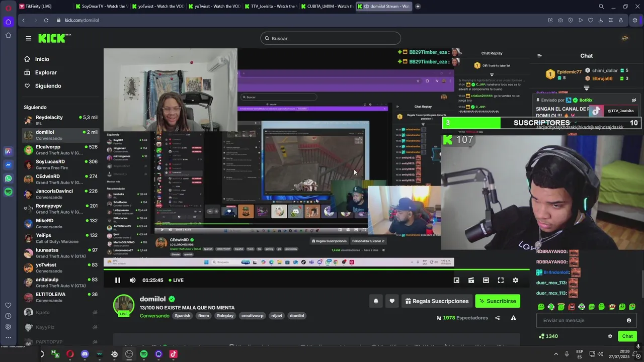The image size is (644, 362).
Task: Show hidden system tray icons chevron
Action: pos(555,354)
